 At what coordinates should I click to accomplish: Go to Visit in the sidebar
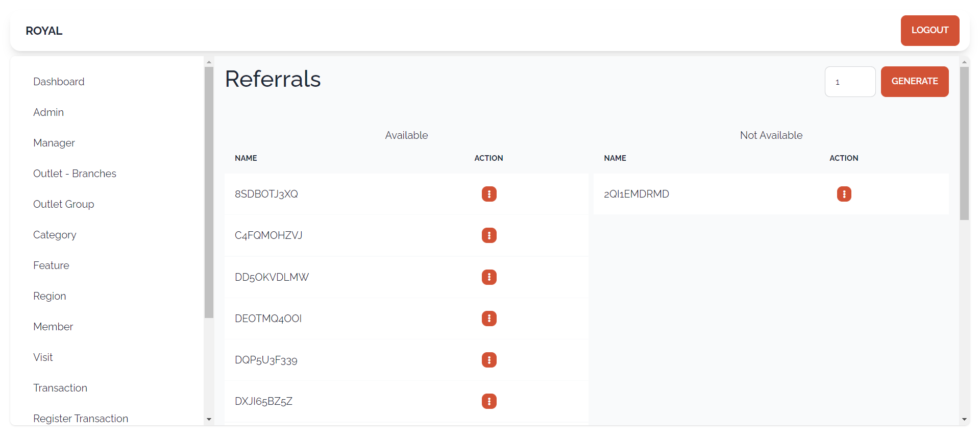(43, 357)
